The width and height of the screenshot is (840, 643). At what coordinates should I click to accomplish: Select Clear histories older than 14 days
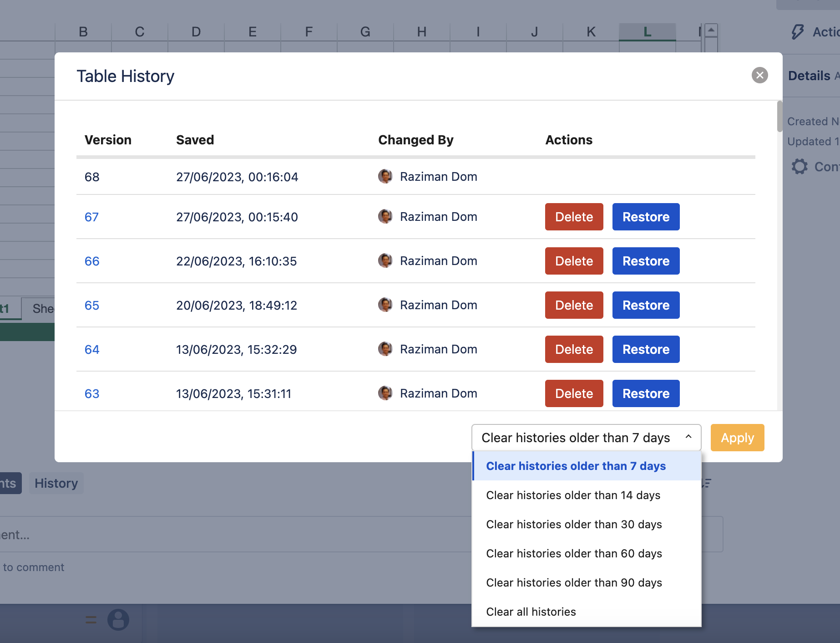[573, 495]
